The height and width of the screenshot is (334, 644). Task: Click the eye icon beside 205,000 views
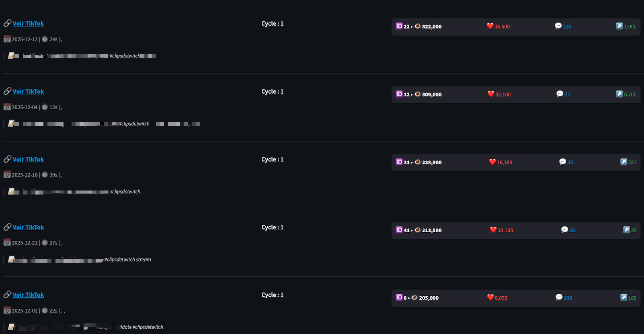(414, 297)
